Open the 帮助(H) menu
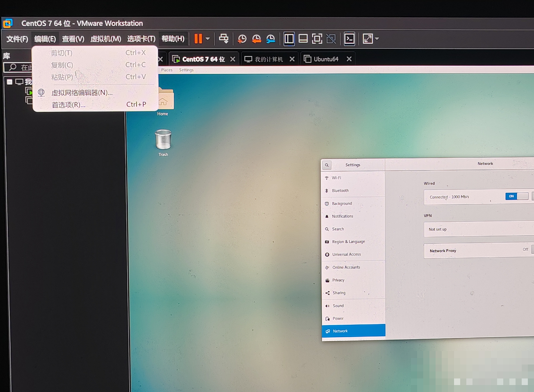Screen dimensions: 534x392 pos(173,39)
